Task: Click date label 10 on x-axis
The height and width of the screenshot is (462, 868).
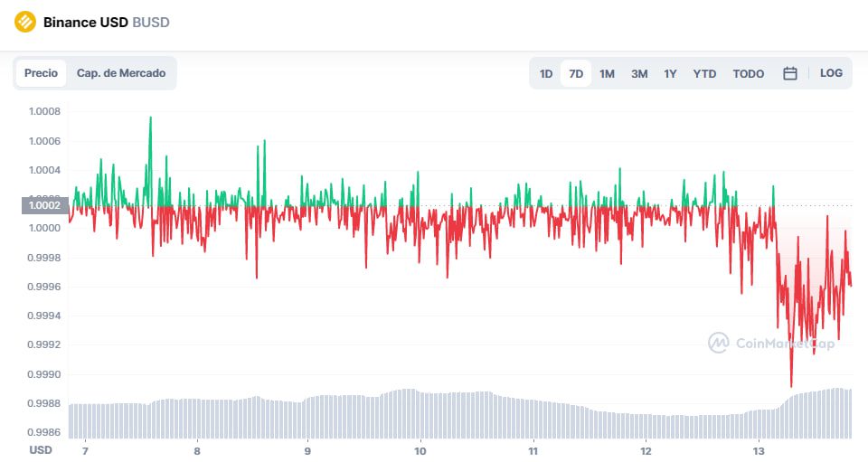Action: (420, 451)
